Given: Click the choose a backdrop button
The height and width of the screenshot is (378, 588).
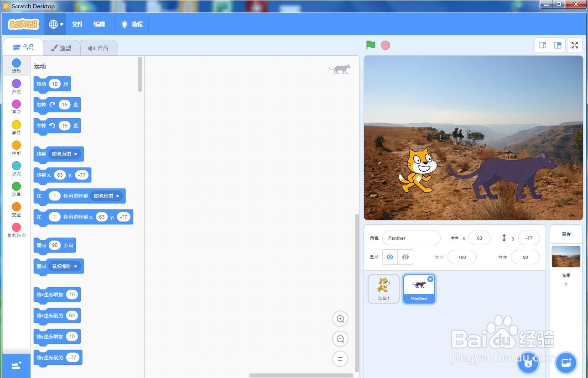Looking at the screenshot, I should click(566, 363).
